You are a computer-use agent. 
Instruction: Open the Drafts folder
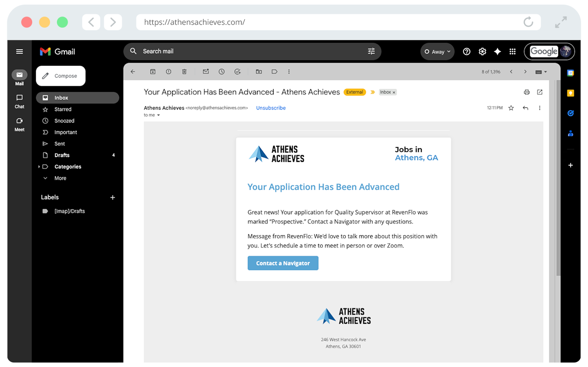coord(62,155)
